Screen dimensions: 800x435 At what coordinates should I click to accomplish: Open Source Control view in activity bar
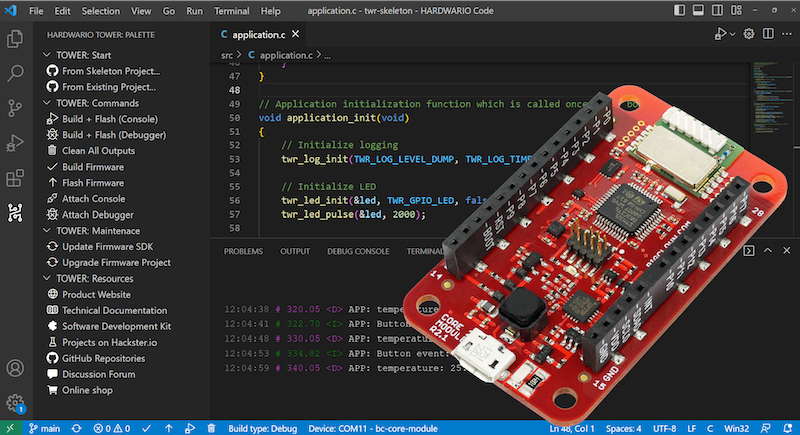click(x=15, y=108)
